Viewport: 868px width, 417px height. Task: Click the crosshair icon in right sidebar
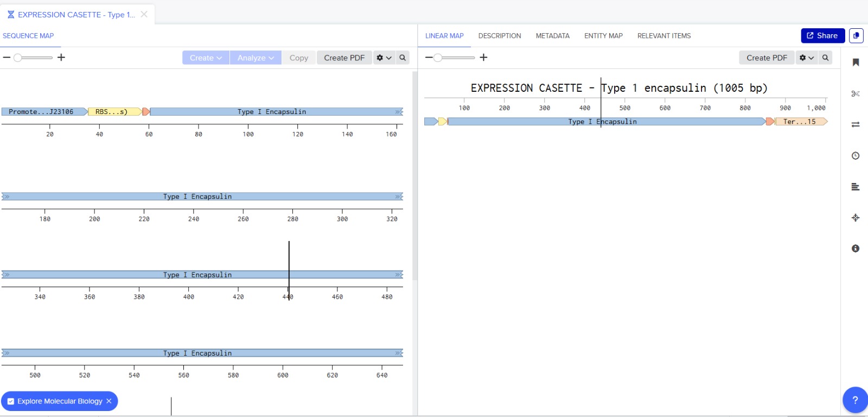856,218
